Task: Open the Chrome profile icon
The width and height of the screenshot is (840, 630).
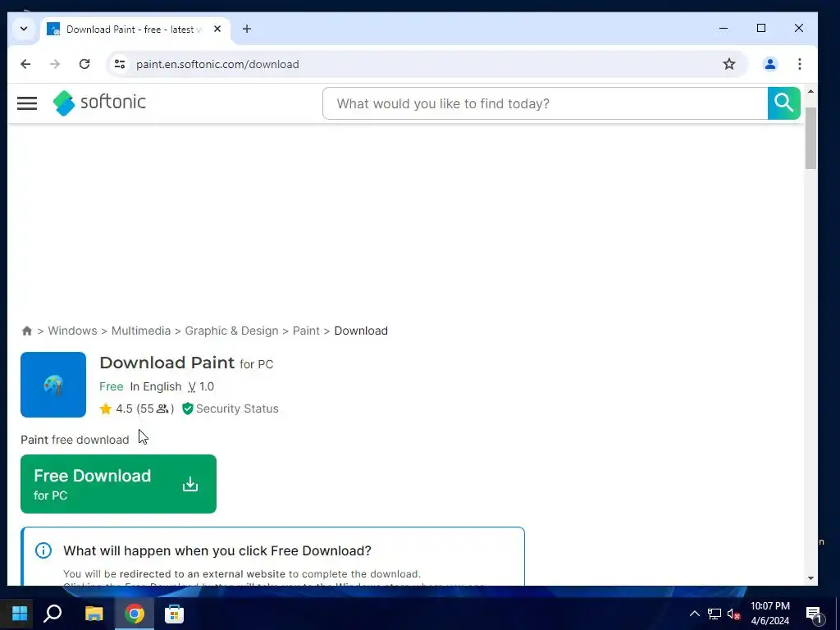Action: [769, 64]
